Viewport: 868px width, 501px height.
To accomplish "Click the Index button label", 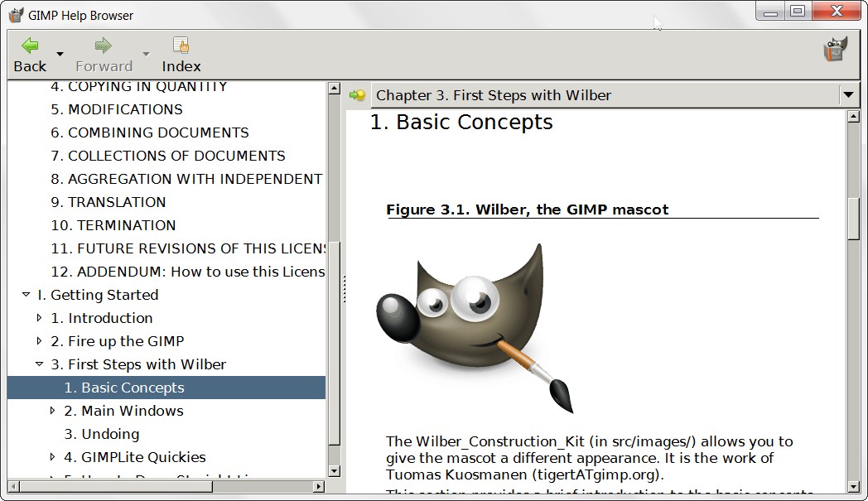I will pos(181,66).
